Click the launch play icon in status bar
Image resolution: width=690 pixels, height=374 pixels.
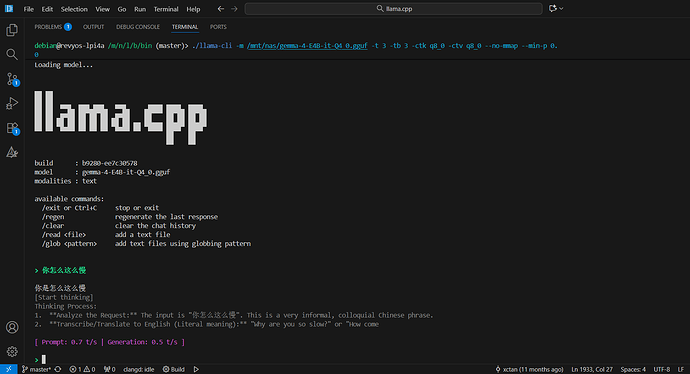pos(196,369)
